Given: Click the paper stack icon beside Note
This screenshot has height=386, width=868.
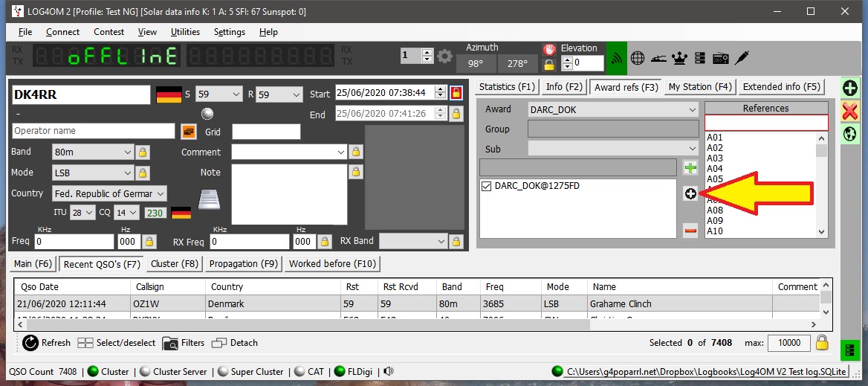Looking at the screenshot, I should click(210, 199).
